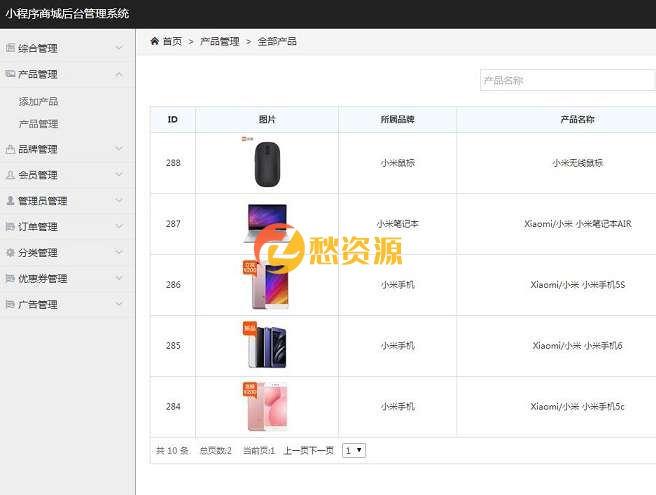
Task: Click the 产品名称 column header
Action: pyautogui.click(x=577, y=119)
